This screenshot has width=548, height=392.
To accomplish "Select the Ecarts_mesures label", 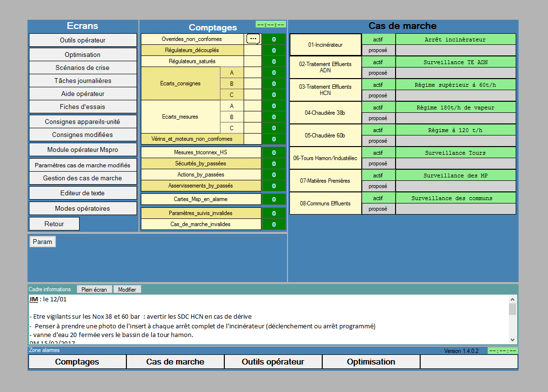I will tap(181, 117).
